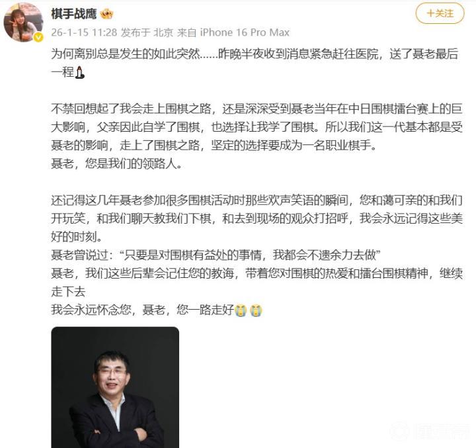
Task: Open the attached portrait photo
Action: pyautogui.click(x=115, y=387)
